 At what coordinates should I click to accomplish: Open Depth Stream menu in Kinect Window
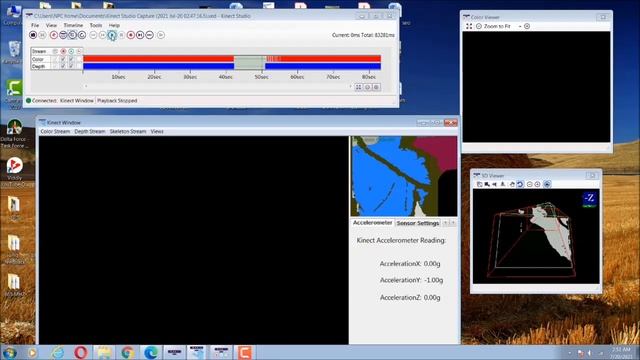click(x=90, y=131)
